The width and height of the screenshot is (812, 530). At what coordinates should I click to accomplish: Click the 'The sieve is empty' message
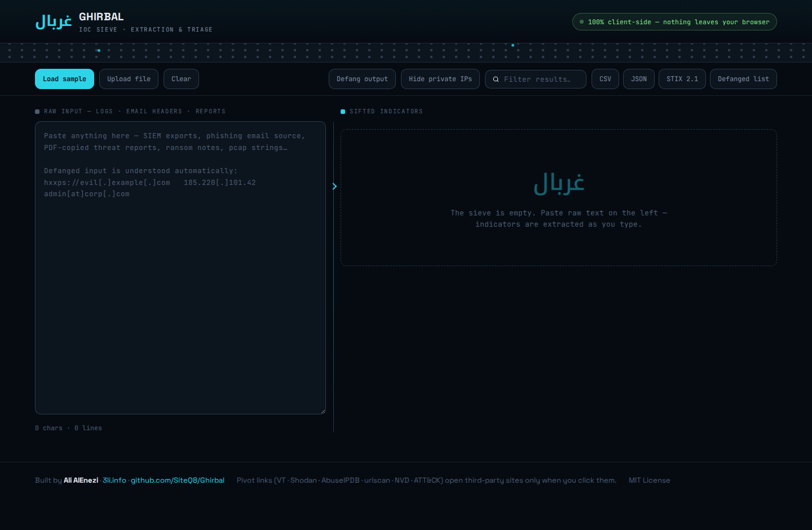[x=559, y=219]
